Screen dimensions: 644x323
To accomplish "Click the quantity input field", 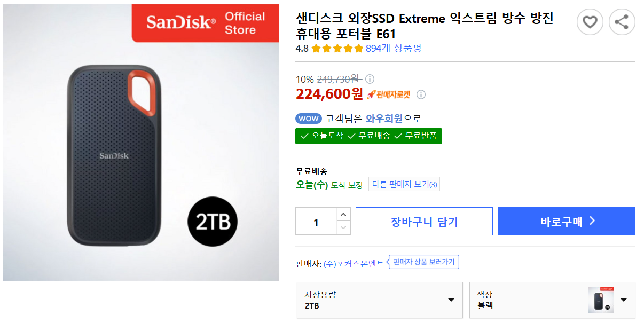I will point(316,222).
